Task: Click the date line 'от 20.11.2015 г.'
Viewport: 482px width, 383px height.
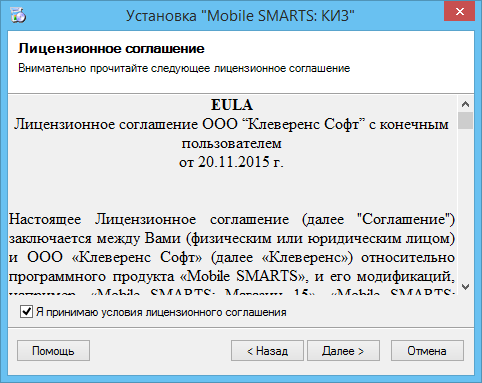Action: click(x=231, y=162)
